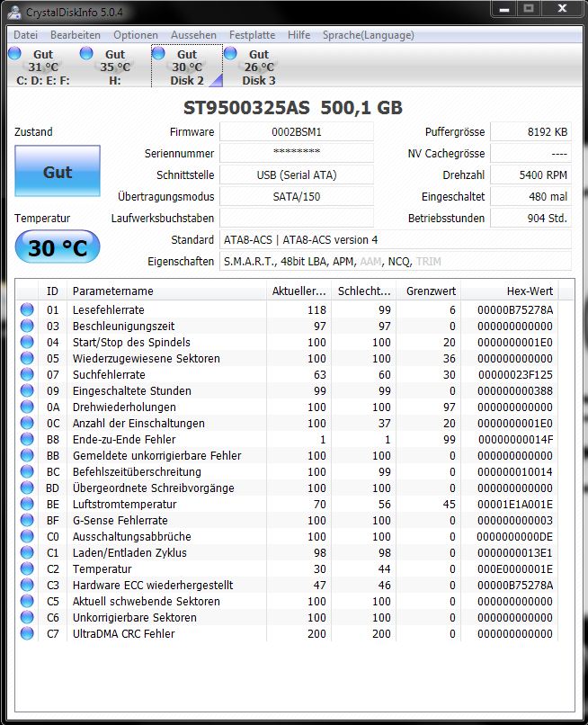588x725 pixels.
Task: Click the Standard ATA8-ACS field
Action: coord(396,239)
